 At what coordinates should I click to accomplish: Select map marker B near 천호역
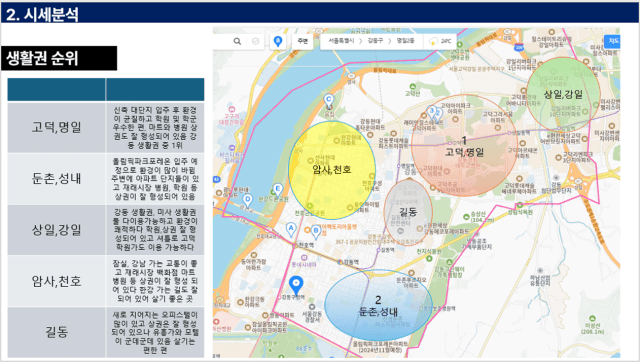click(x=316, y=231)
